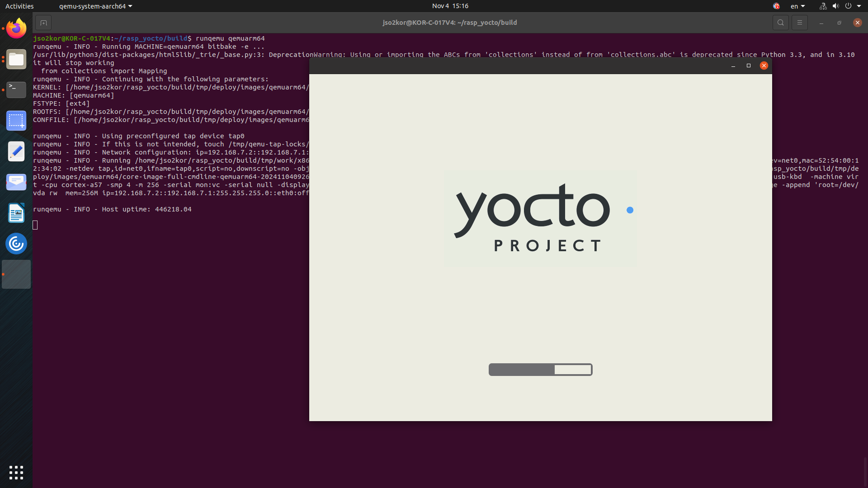
Task: Search in the terminal window
Action: [780, 23]
